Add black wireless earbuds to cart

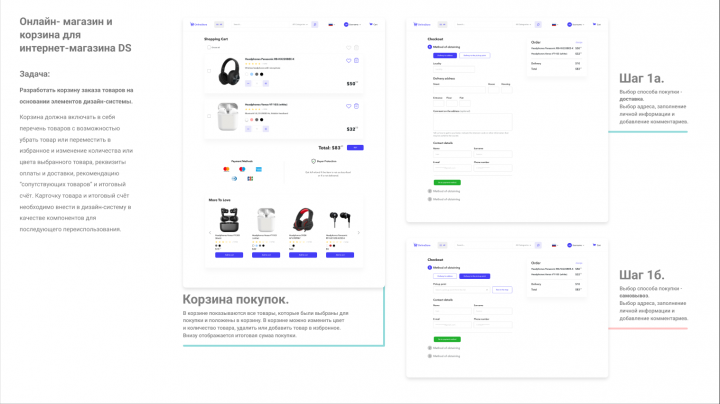229,255
